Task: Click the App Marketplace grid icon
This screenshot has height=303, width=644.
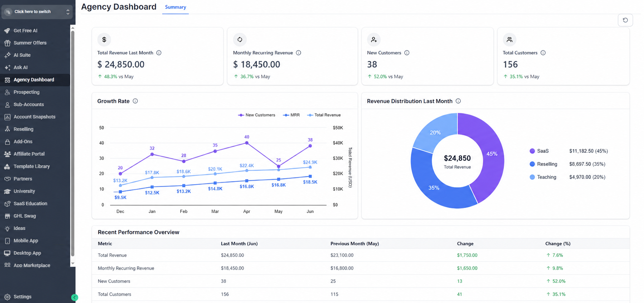Action: coord(7,265)
